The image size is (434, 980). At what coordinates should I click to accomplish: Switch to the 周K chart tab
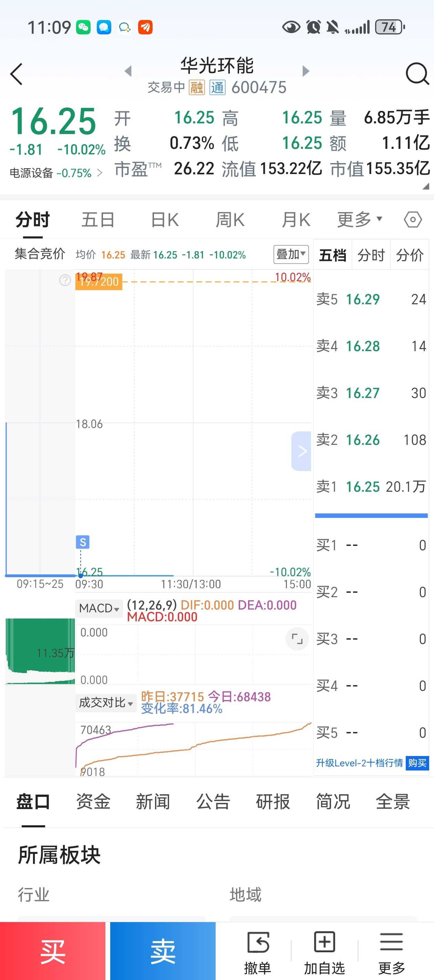pyautogui.click(x=230, y=220)
